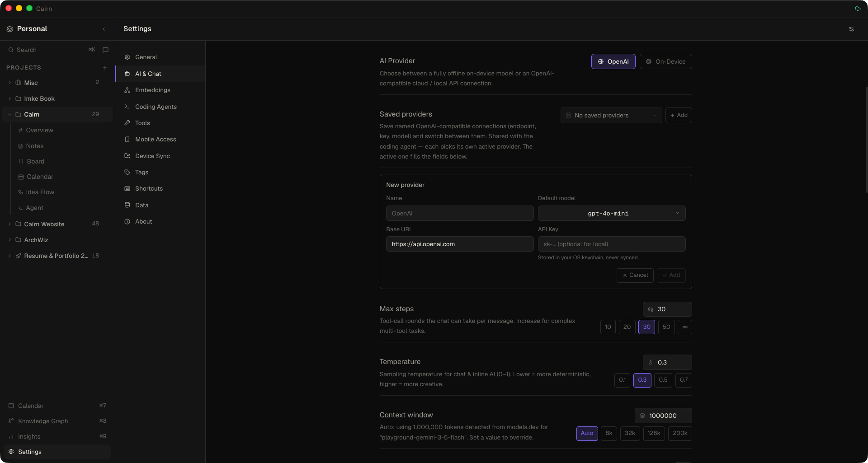Set max steps to 50
868x463 pixels.
pos(666,327)
